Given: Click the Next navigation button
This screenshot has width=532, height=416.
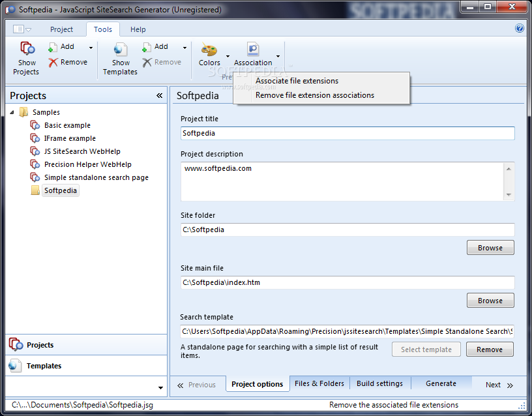Looking at the screenshot, I should 499,385.
